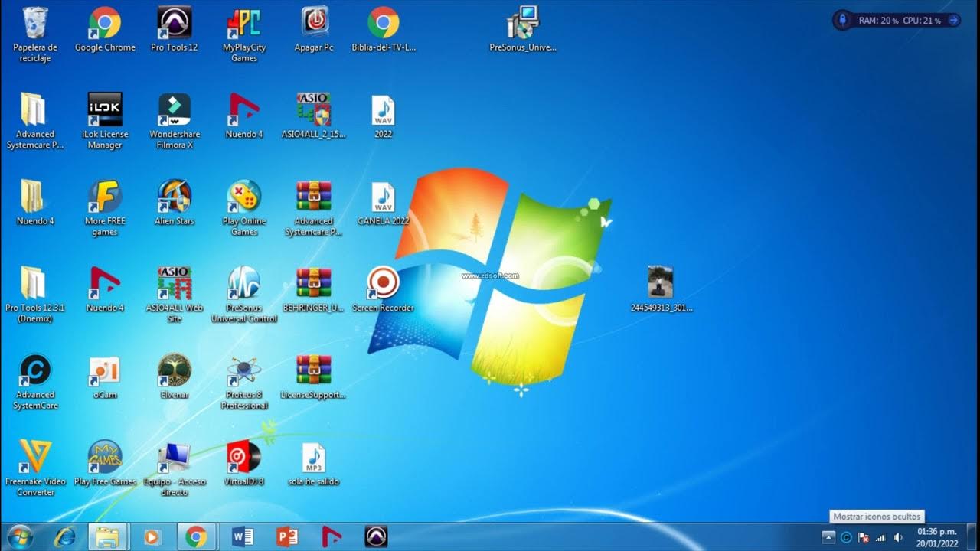The height and width of the screenshot is (551, 980).
Task: Click the RAM: 20% CPU: 21% readout
Action: (x=900, y=21)
